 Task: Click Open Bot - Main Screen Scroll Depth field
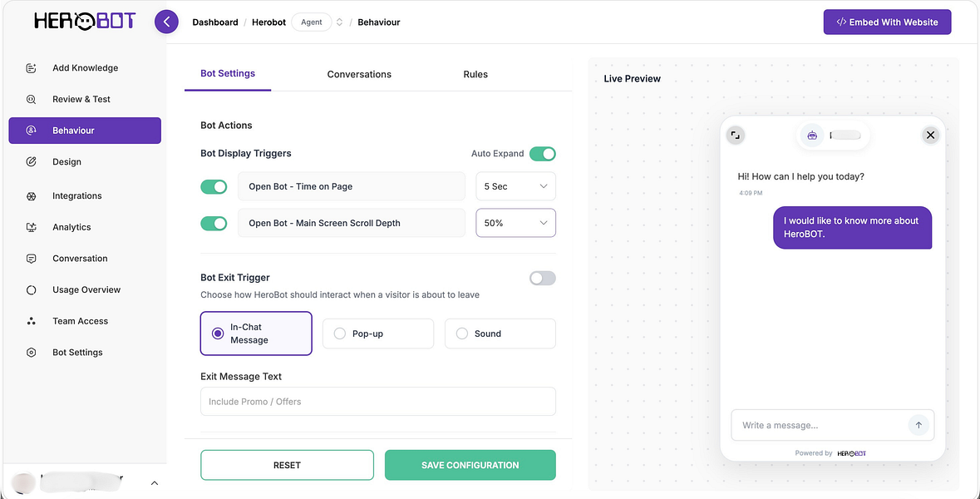(352, 223)
